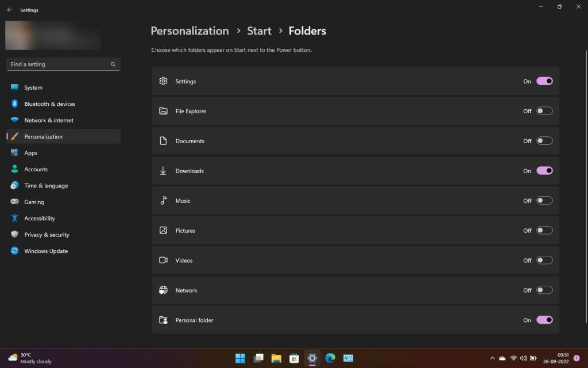Click the Music note icon in list
The height and width of the screenshot is (368, 588).
164,201
